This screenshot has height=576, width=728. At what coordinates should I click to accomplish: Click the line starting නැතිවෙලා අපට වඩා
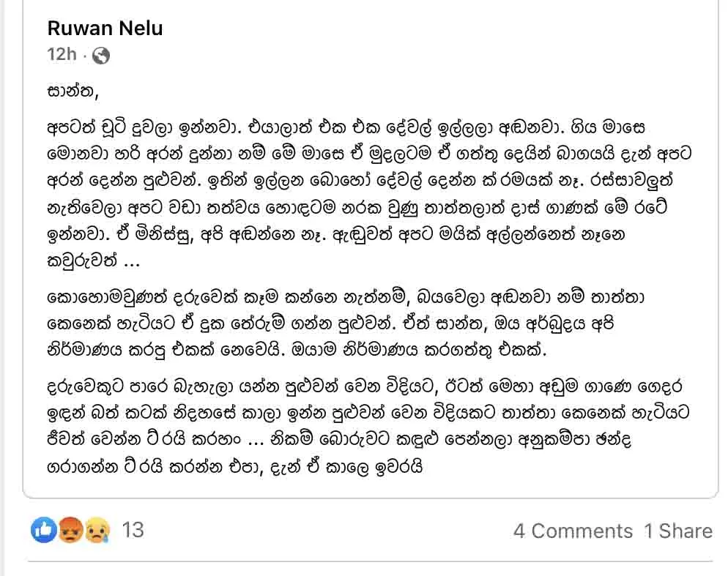(357, 207)
